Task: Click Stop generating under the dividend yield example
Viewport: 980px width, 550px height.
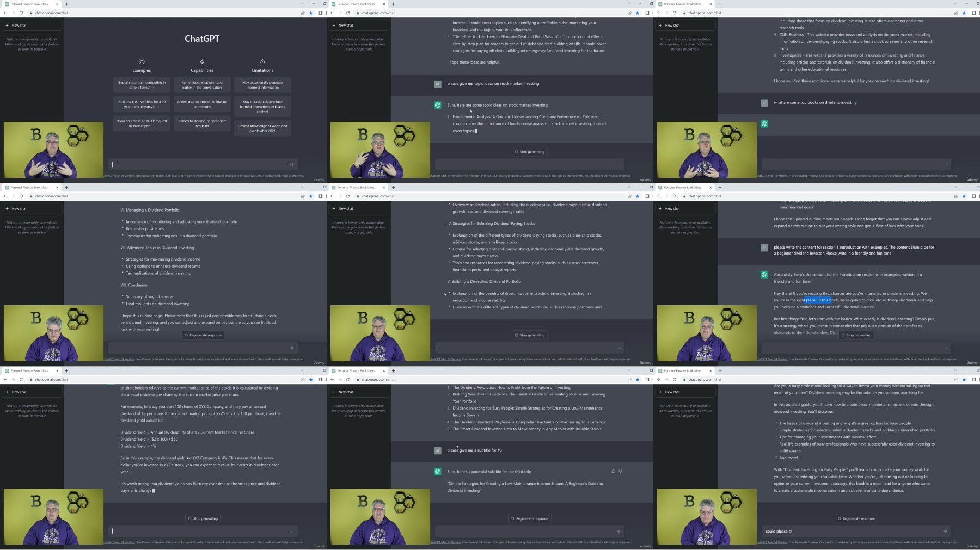Action: [x=203, y=518]
